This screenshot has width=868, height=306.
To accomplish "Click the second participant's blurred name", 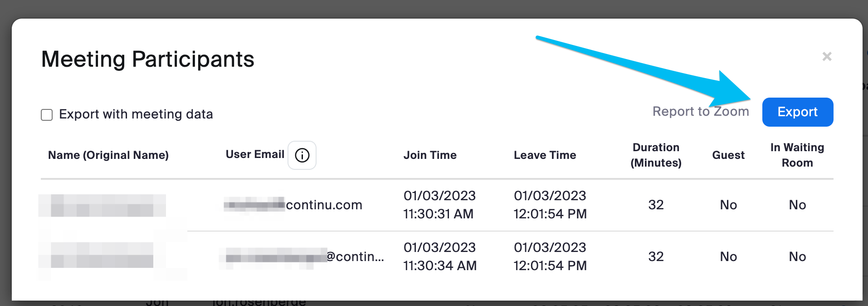I will point(102,255).
